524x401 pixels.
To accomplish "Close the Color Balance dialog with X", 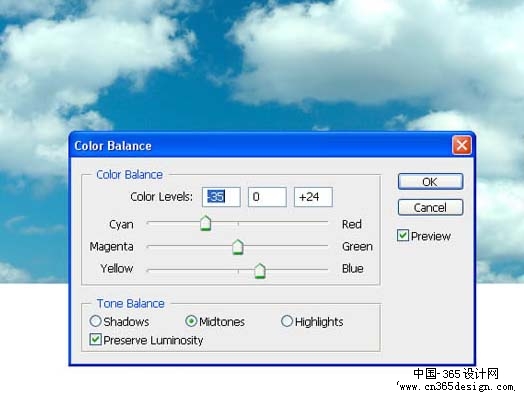I will point(462,145).
